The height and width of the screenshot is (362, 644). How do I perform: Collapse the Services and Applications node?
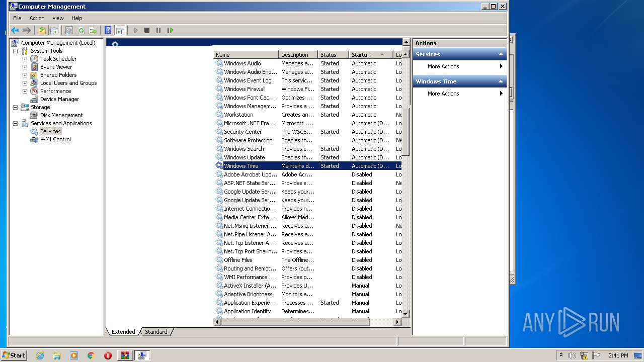coord(15,123)
